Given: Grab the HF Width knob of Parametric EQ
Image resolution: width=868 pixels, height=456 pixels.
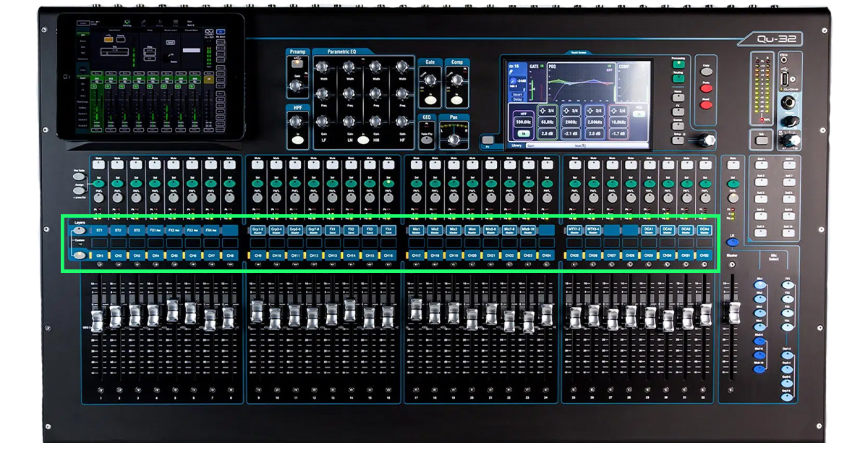Looking at the screenshot, I should pyautogui.click(x=401, y=67).
